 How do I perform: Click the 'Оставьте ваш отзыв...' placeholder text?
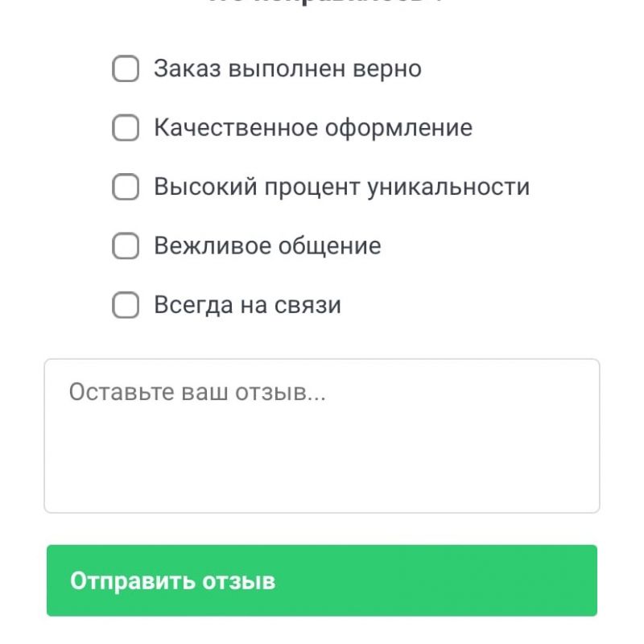coord(197,392)
